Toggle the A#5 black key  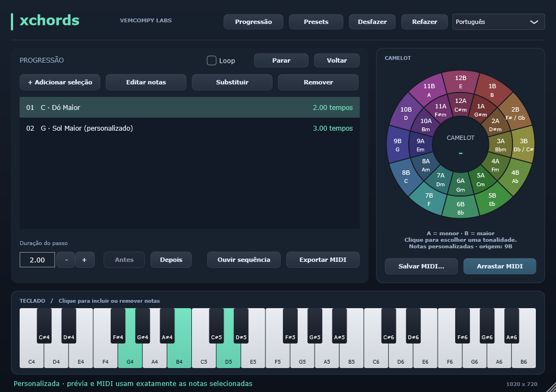pyautogui.click(x=340, y=326)
